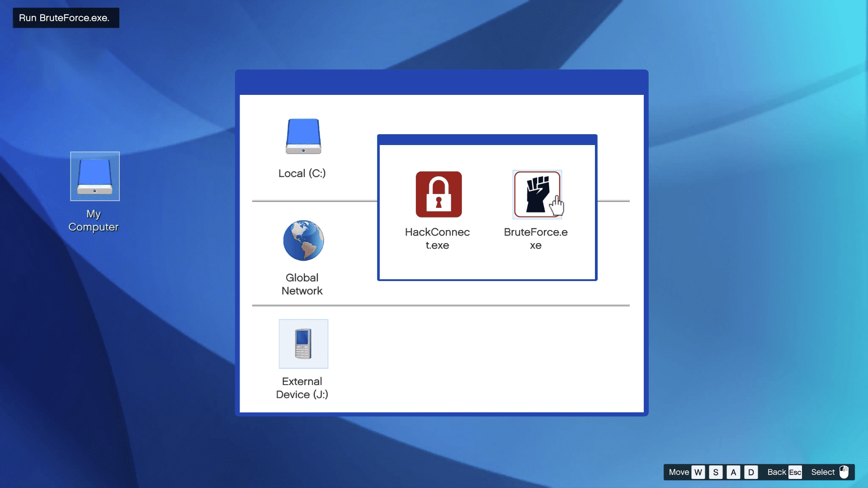Click the BruteForce.exe file name label
The height and width of the screenshot is (488, 868).
(x=536, y=239)
